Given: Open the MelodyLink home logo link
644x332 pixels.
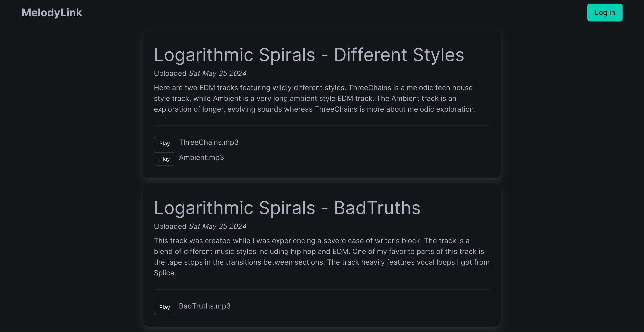Looking at the screenshot, I should tap(52, 13).
